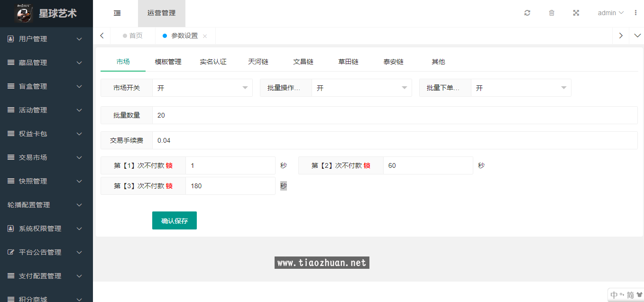Expand 用户管理 in the sidebar

click(x=46, y=39)
